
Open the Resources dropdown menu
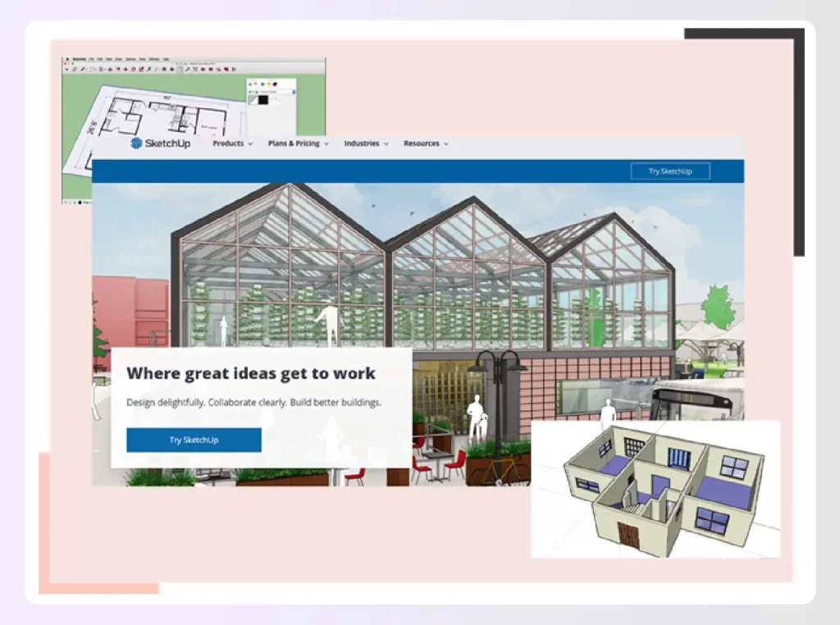pos(426,144)
